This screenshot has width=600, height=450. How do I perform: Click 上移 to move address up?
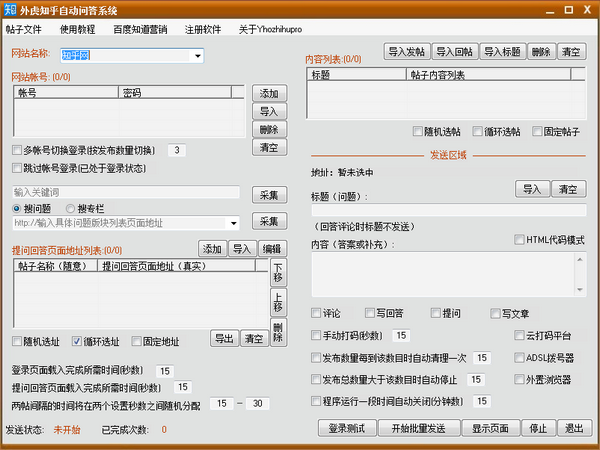click(278, 302)
